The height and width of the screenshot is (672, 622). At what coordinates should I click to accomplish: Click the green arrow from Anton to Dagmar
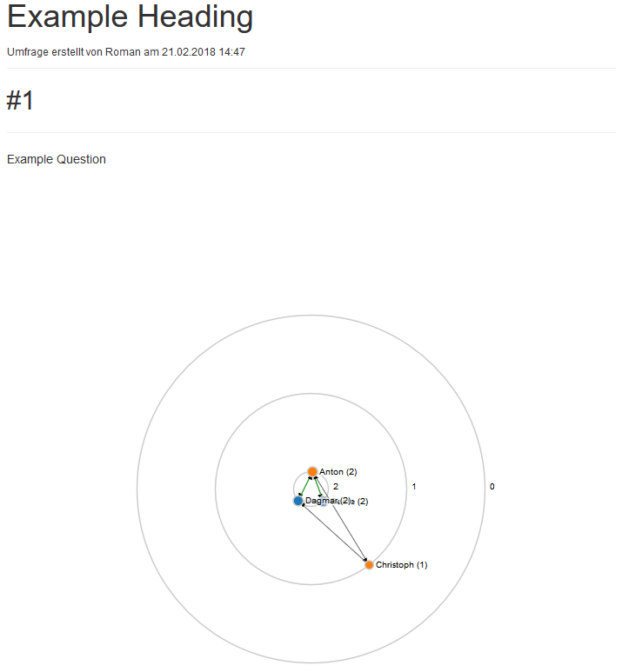[x=304, y=487]
